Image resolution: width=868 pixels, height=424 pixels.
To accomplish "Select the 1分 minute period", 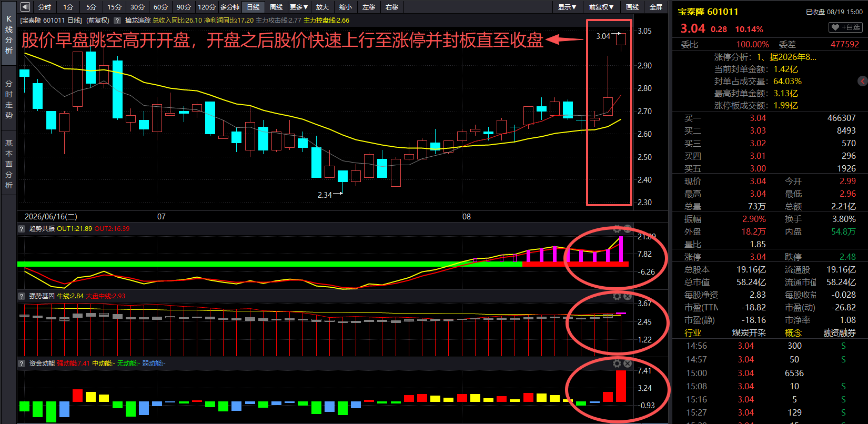I will 68,7.
